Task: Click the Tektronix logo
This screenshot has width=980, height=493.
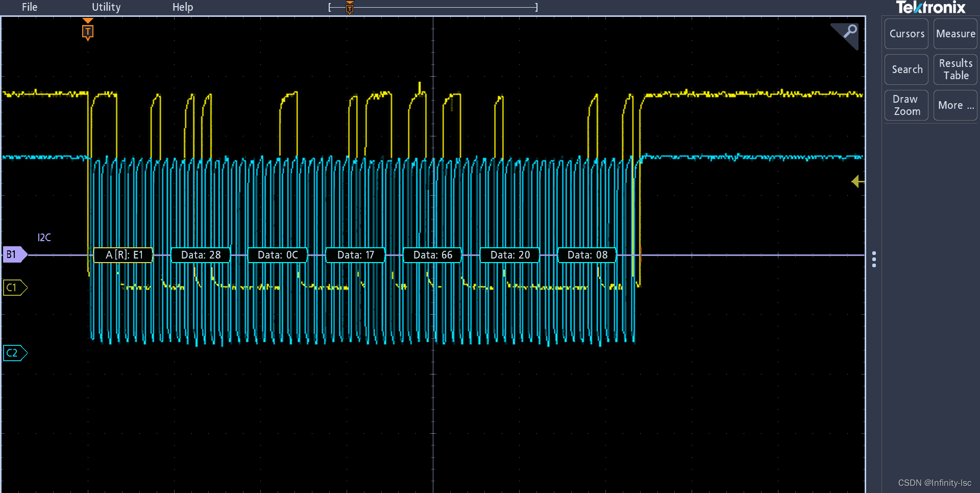Action: 931,7
